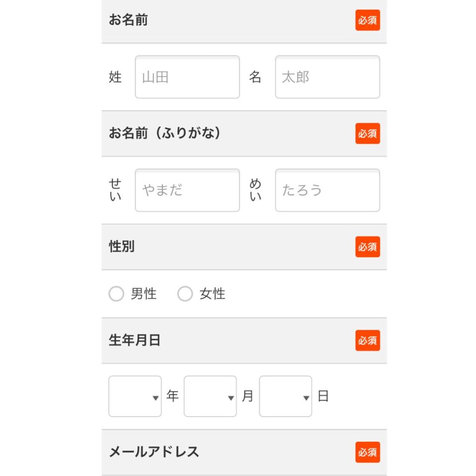Image resolution: width=476 pixels, height=476 pixels.
Task: Click the 必須 badge beside お名前
Action: tap(367, 20)
